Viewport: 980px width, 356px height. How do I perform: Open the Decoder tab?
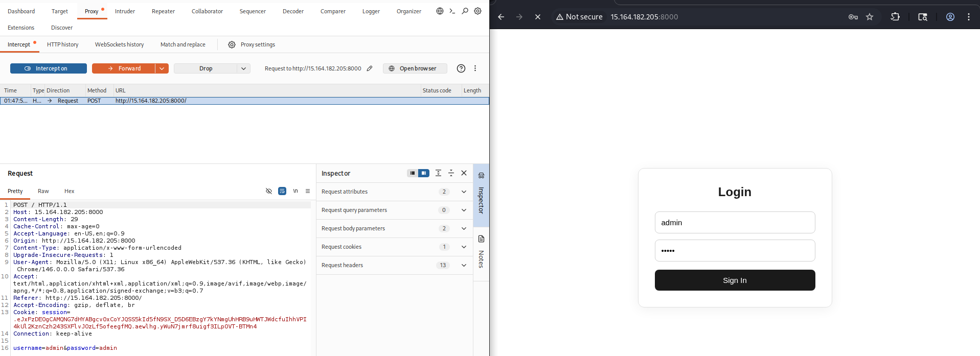click(x=293, y=11)
